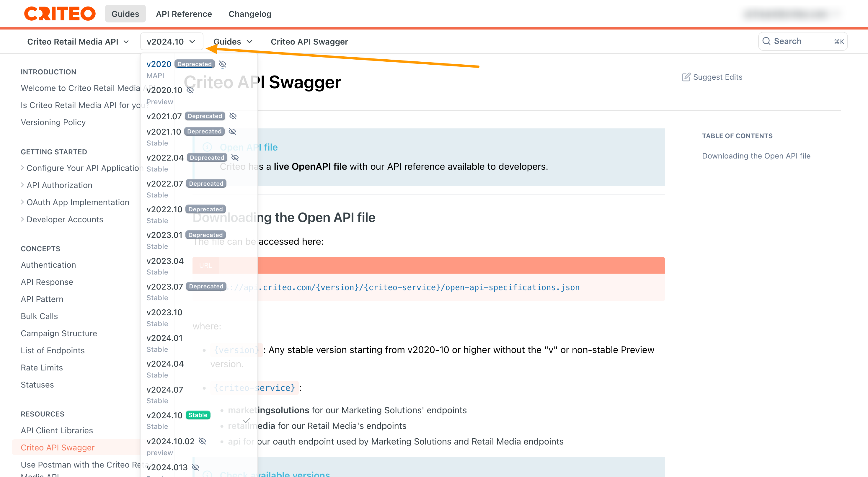Select version v2020.10 Preview
Screen dimensions: 868x477
coord(199,96)
